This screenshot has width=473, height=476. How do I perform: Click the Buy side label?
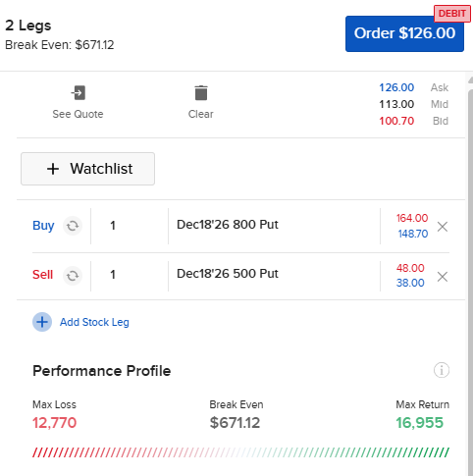pyautogui.click(x=43, y=226)
